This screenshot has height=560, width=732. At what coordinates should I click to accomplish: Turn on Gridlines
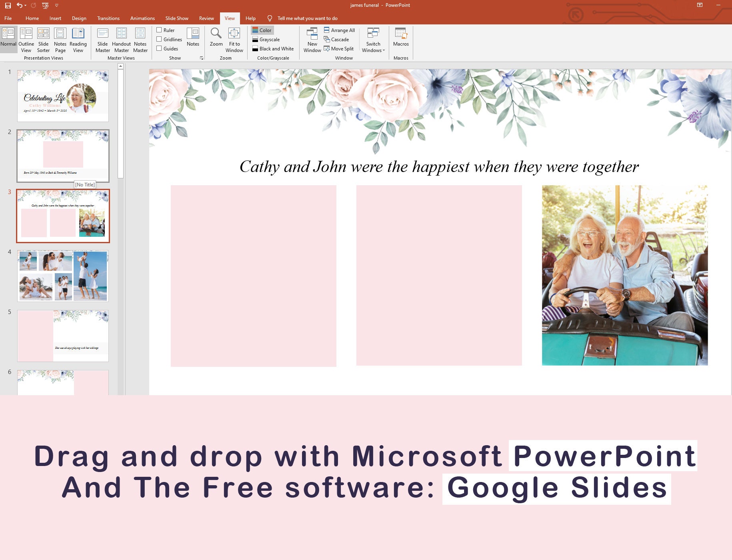pyautogui.click(x=159, y=39)
